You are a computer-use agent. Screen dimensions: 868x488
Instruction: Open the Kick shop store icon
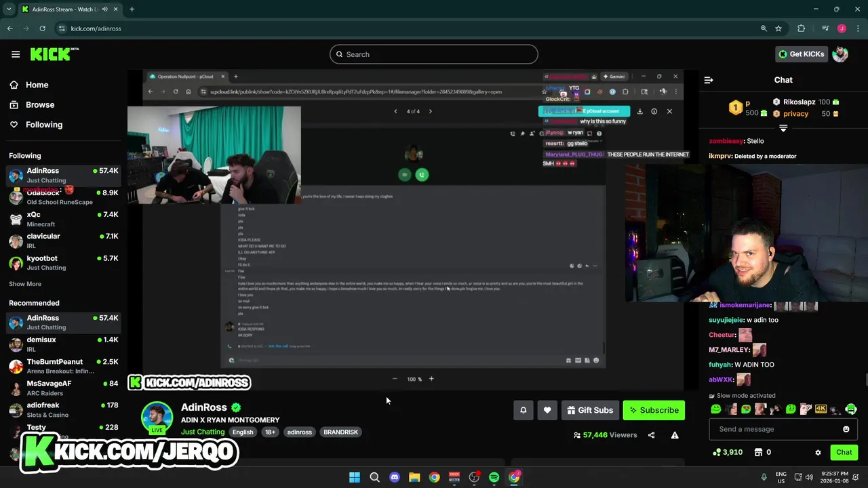(759, 452)
